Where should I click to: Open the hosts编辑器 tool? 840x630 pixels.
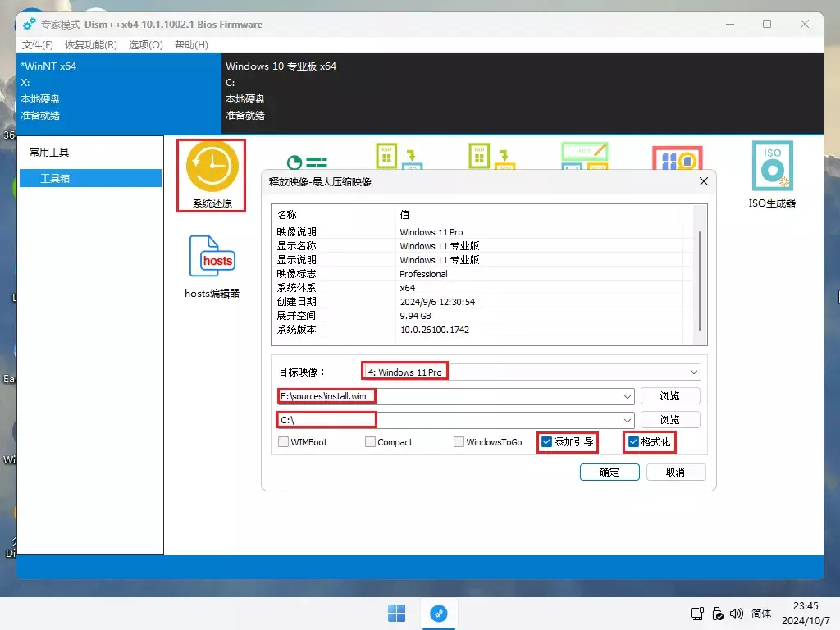tap(212, 267)
